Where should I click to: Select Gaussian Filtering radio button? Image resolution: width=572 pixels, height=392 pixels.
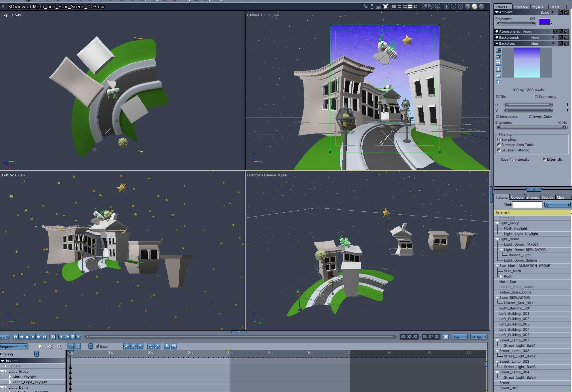[x=499, y=150]
